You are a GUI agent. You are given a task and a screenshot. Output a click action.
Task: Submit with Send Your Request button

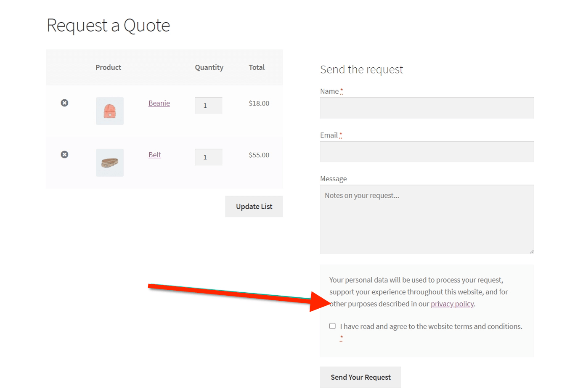[360, 377]
